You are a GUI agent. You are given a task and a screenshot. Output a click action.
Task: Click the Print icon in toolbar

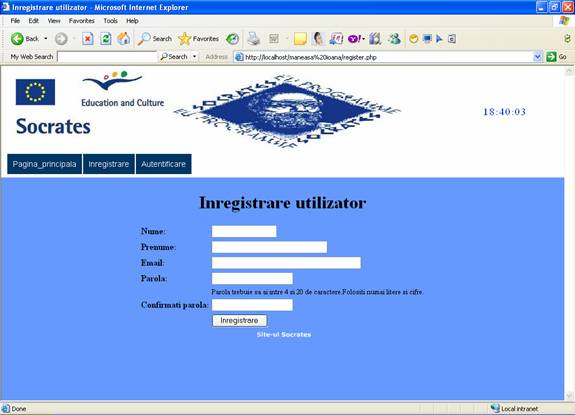[x=253, y=38]
